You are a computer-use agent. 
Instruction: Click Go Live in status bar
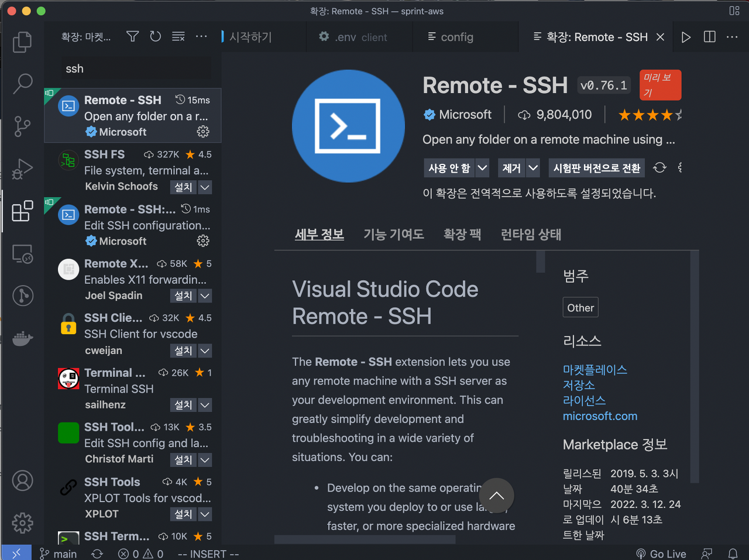[x=661, y=554]
